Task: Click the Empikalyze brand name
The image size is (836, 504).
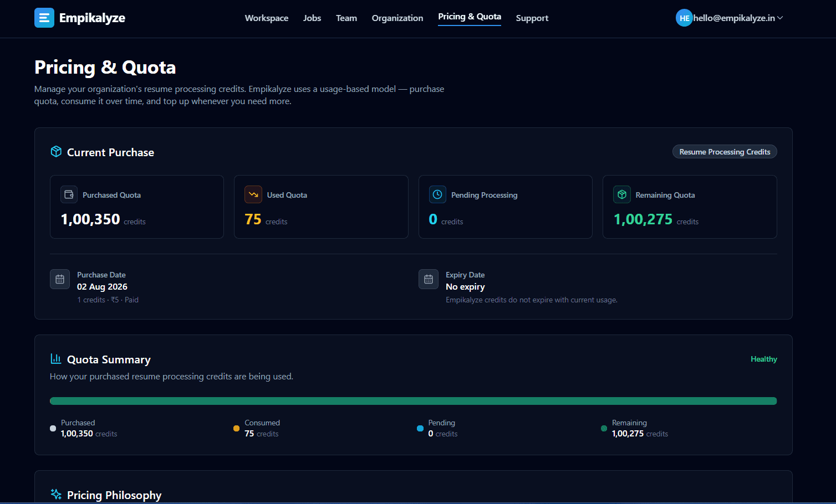Action: 92,18
